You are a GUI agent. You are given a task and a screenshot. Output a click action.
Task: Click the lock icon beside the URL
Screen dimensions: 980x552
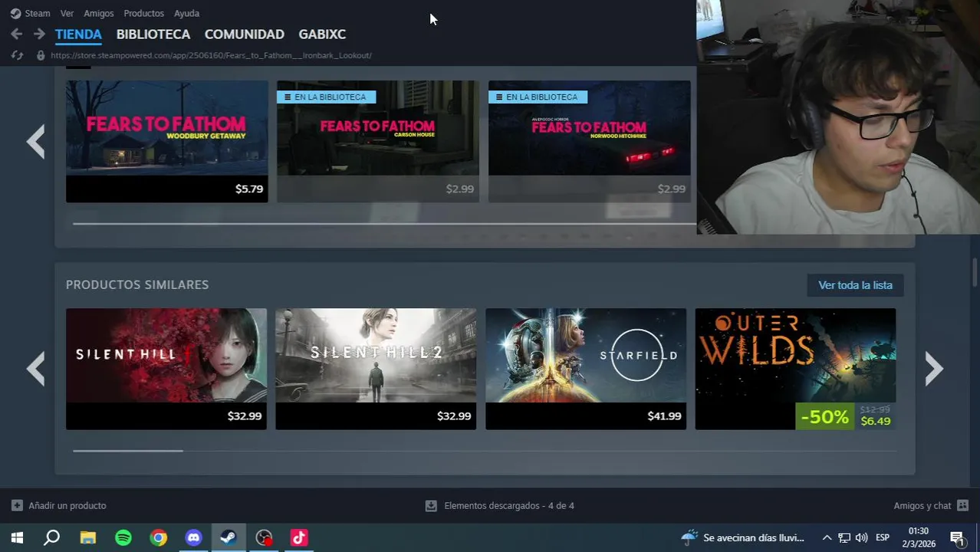[x=41, y=55]
